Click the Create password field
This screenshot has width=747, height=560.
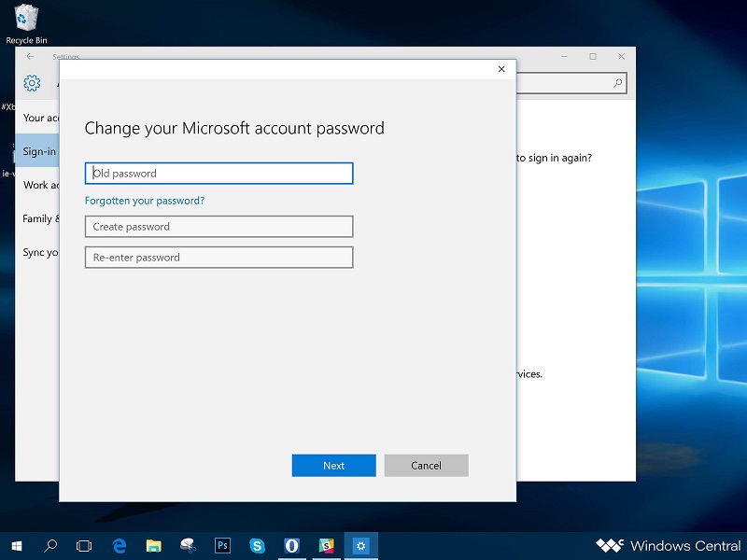tap(218, 227)
